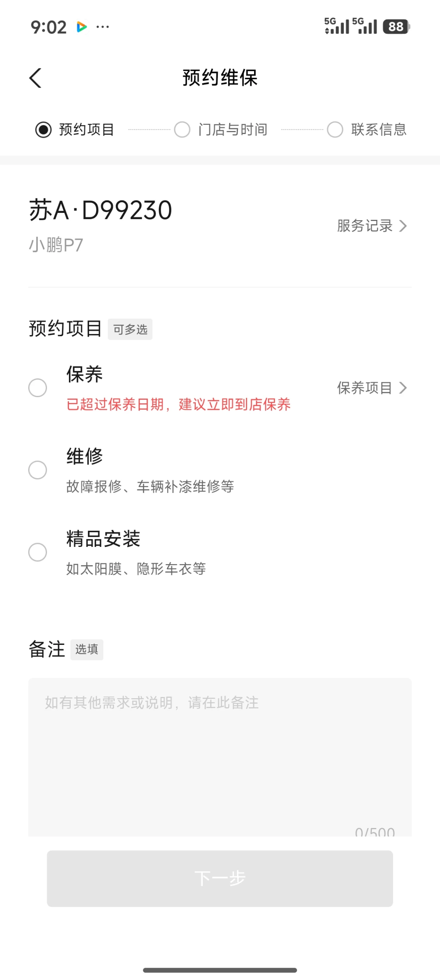Tap the 预约项目 step indicator
This screenshot has height=980, width=440.
click(75, 129)
